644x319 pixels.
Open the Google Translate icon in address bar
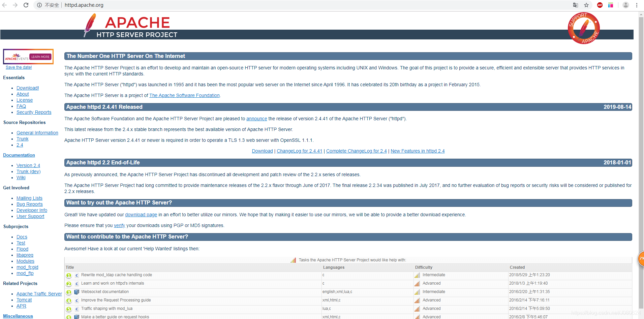click(x=575, y=5)
